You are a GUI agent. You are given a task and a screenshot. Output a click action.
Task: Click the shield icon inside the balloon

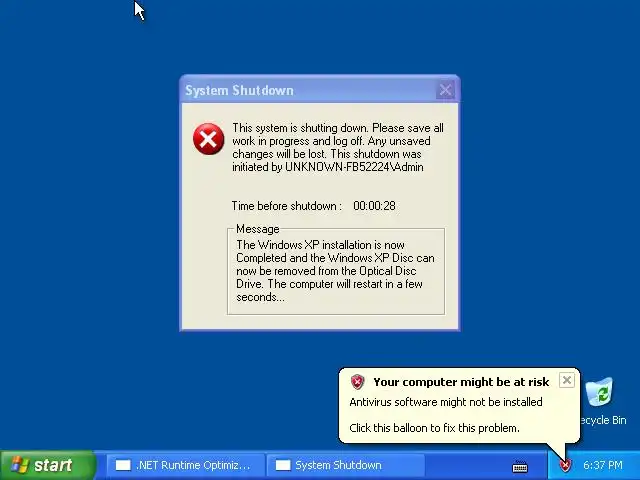coord(357,382)
